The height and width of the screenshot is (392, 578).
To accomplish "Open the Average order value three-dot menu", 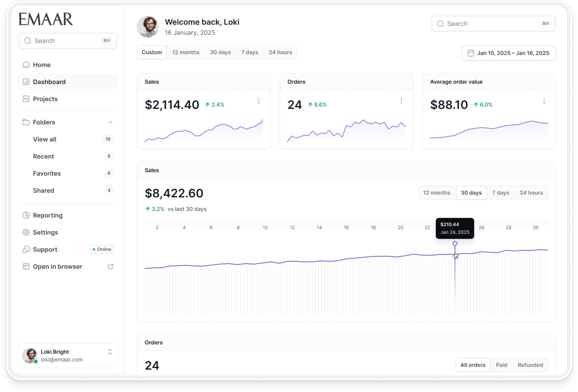I will [x=544, y=101].
